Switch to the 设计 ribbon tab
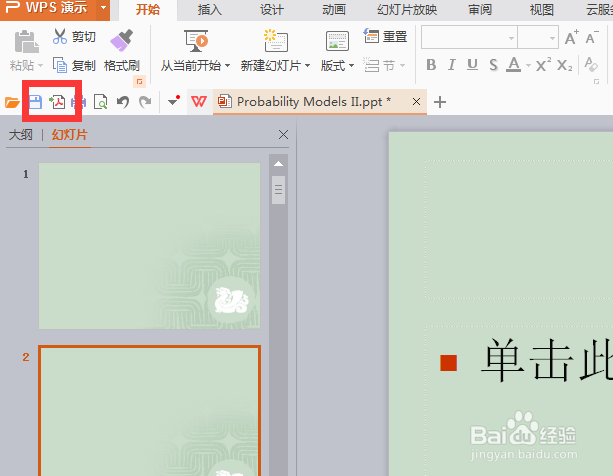Viewport: 613px width, 476px height. click(271, 9)
